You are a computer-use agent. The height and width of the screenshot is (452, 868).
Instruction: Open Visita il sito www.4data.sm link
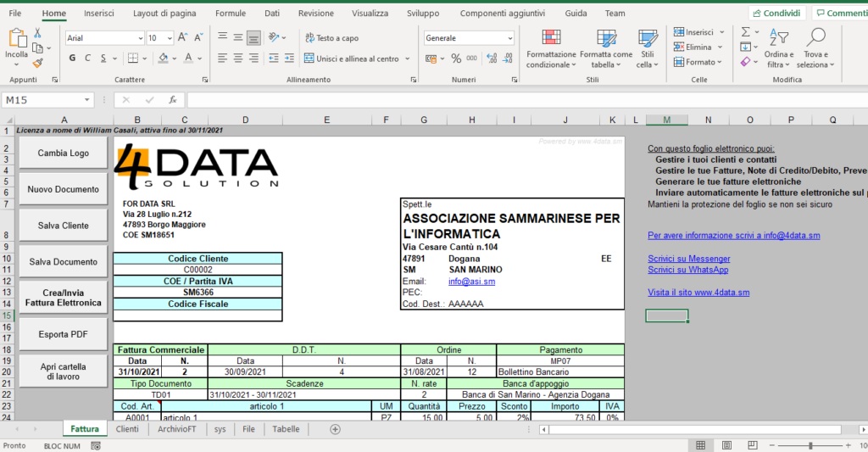[x=698, y=293]
